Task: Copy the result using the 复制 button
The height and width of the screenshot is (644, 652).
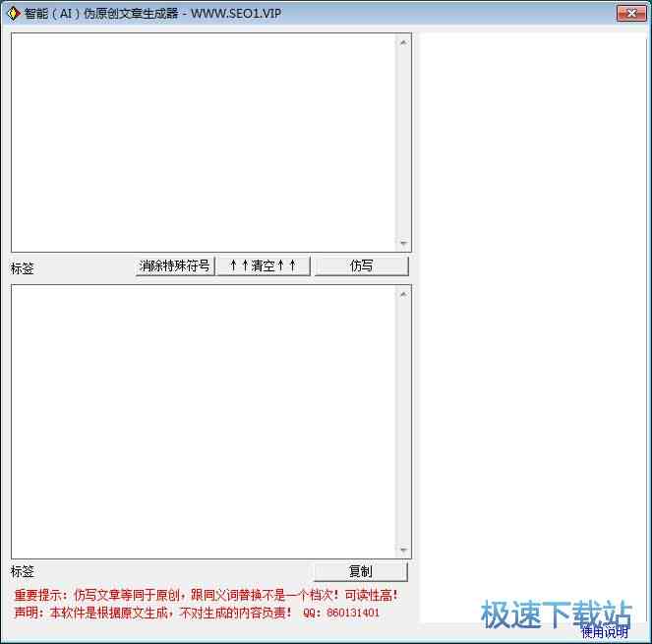Action: (x=361, y=571)
